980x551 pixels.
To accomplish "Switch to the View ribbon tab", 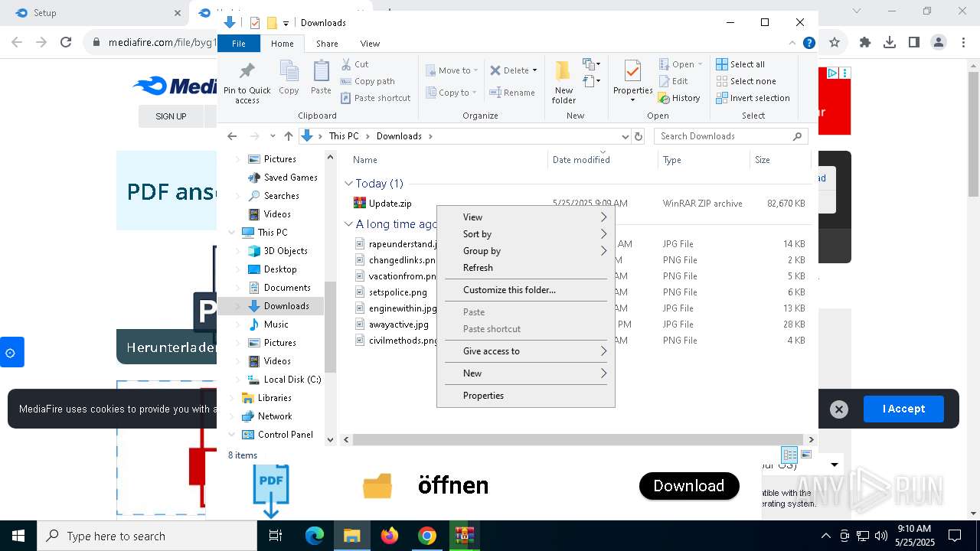I will click(370, 44).
